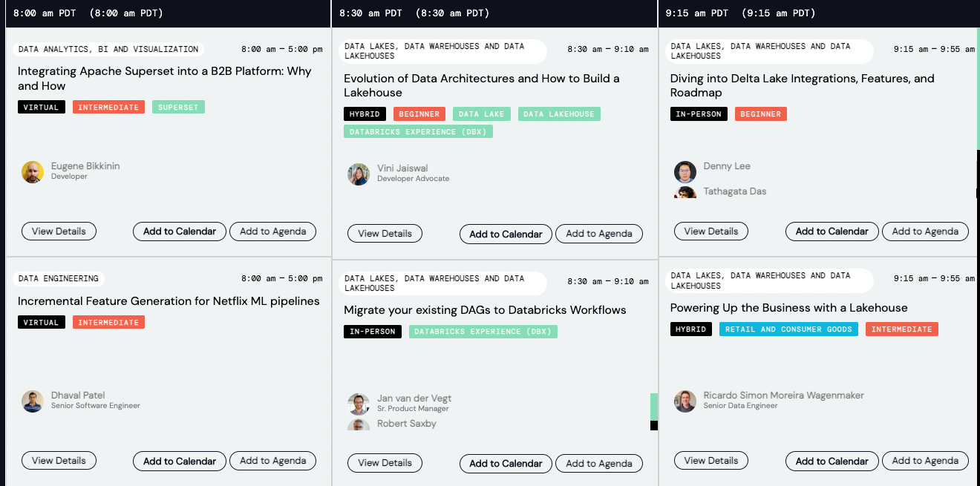980x486 pixels.
Task: Click Jan van der Vegt's avatar
Action: [359, 404]
